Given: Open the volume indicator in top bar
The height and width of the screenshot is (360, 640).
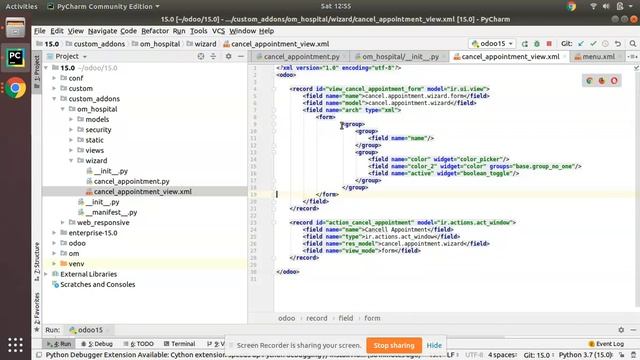Looking at the screenshot, I should point(606,6).
